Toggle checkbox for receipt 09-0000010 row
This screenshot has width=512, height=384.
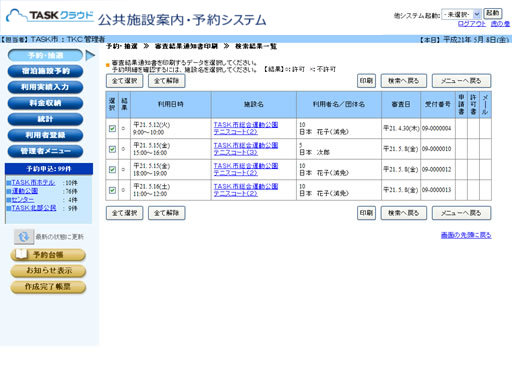pyautogui.click(x=112, y=149)
